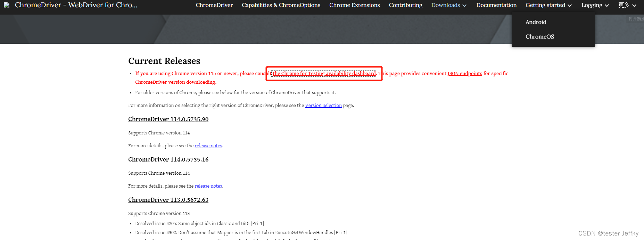Click 'For older versions of Chrome' bullet
Image resolution: width=644 pixels, height=240 pixels.
pyautogui.click(x=235, y=92)
